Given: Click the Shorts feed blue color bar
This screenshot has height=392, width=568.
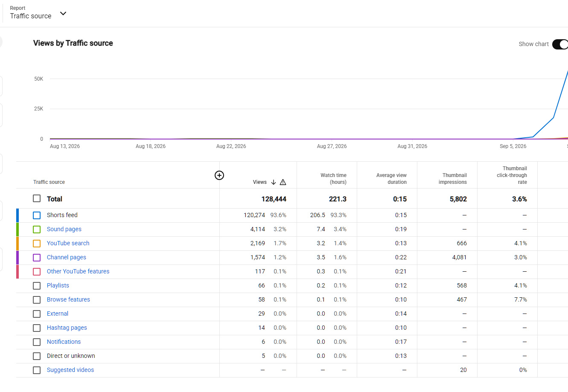Looking at the screenshot, I should 17,215.
